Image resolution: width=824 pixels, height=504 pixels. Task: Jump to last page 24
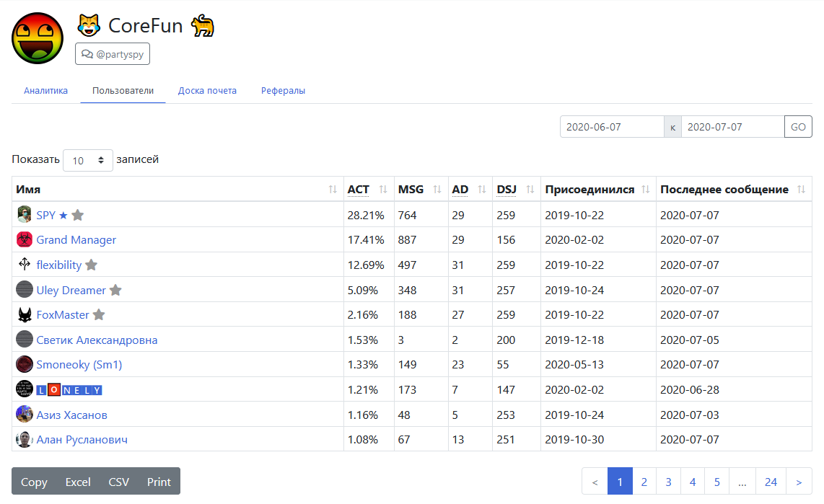tap(771, 482)
